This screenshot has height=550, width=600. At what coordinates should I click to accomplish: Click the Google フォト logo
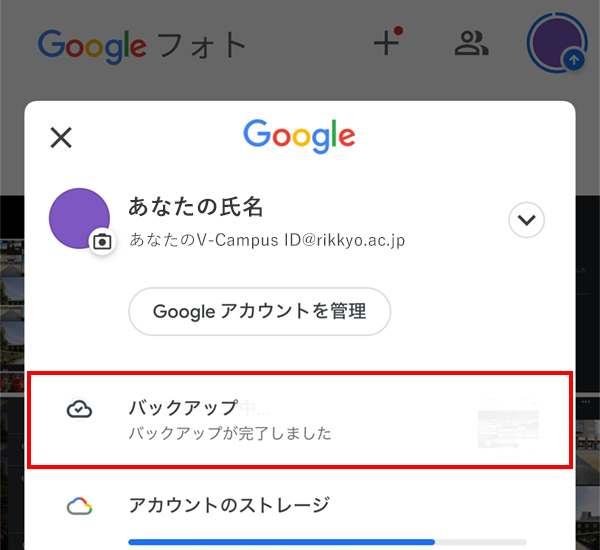coord(142,46)
